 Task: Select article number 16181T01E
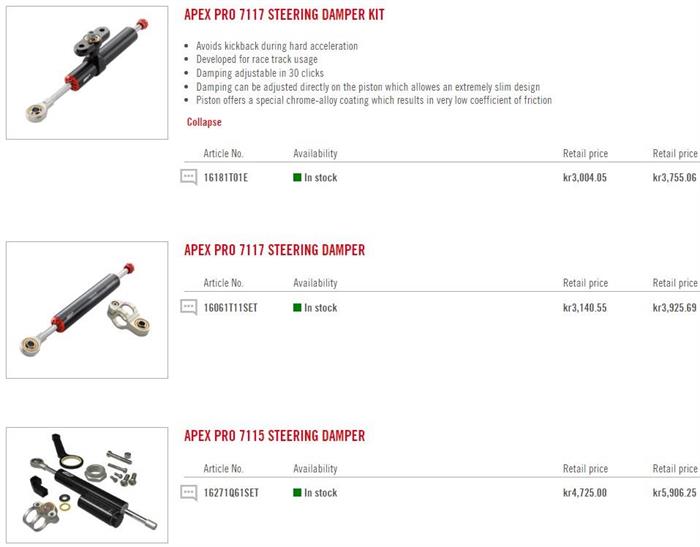point(225,177)
